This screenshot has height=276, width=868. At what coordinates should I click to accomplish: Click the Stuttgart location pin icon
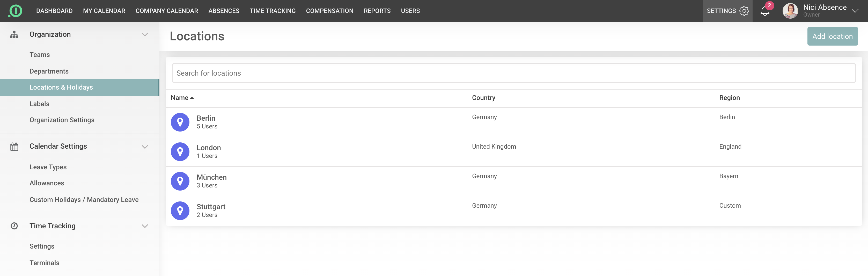click(x=180, y=210)
